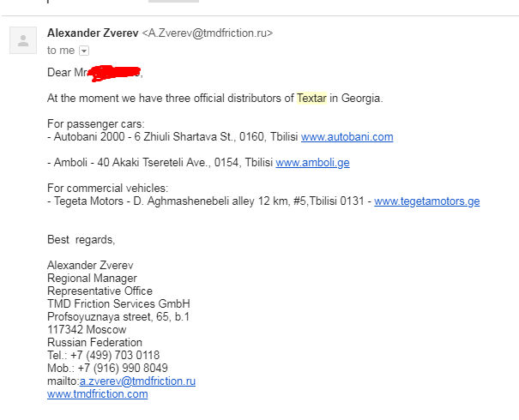Click 'TMD Friction Services GmbH' in signature

(118, 304)
